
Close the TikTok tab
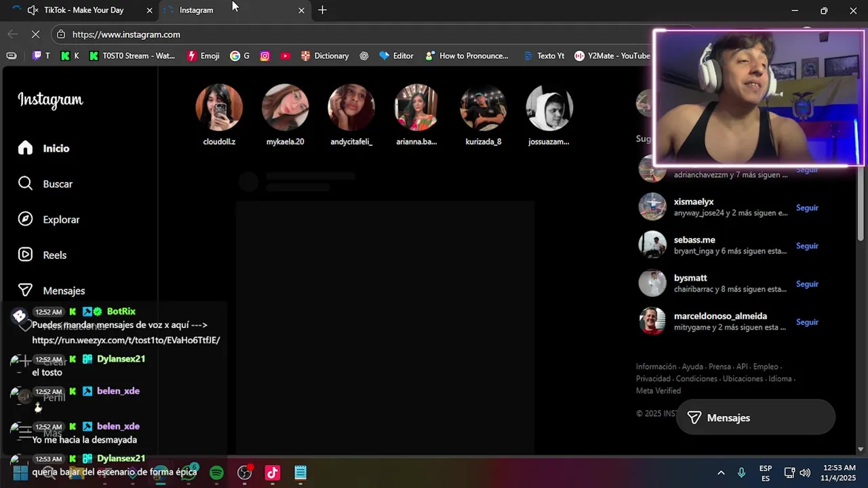(149, 10)
